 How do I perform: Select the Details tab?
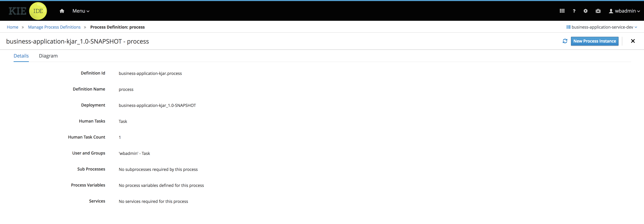click(x=21, y=56)
